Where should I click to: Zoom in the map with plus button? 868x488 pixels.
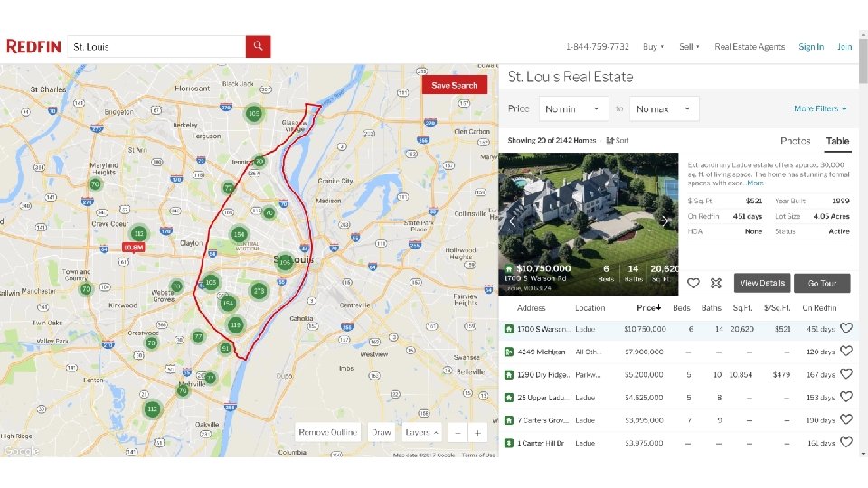477,433
